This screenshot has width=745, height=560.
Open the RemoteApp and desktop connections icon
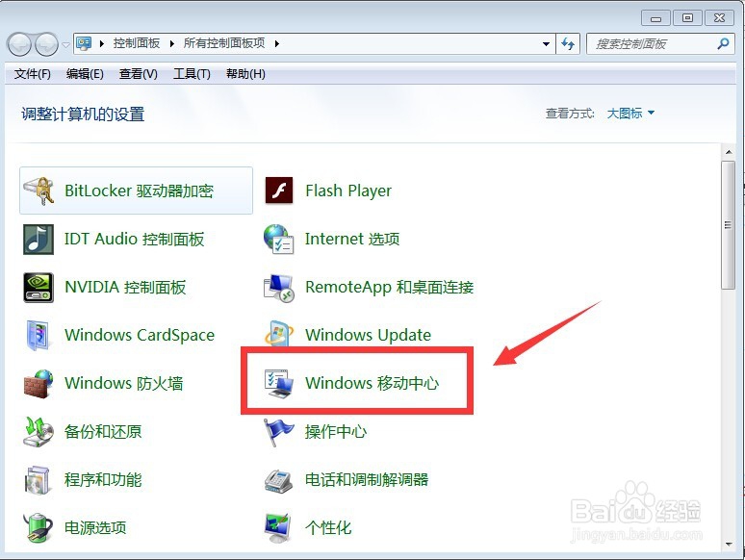click(279, 288)
